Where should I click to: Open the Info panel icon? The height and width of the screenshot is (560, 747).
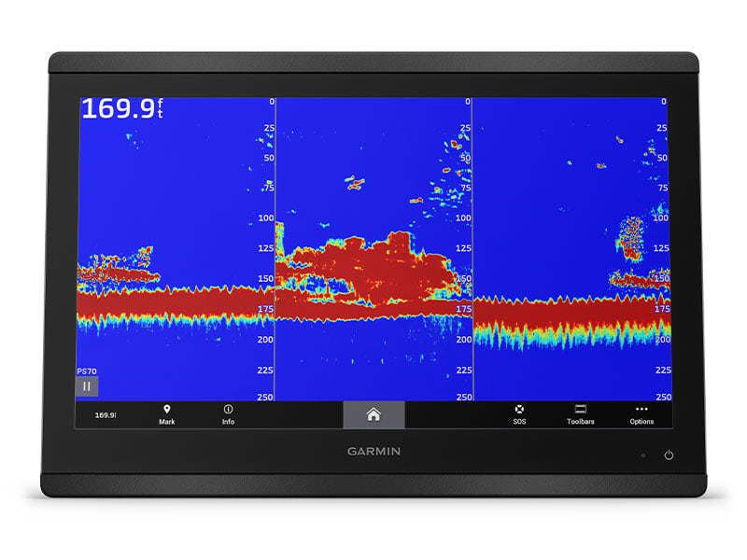click(228, 414)
